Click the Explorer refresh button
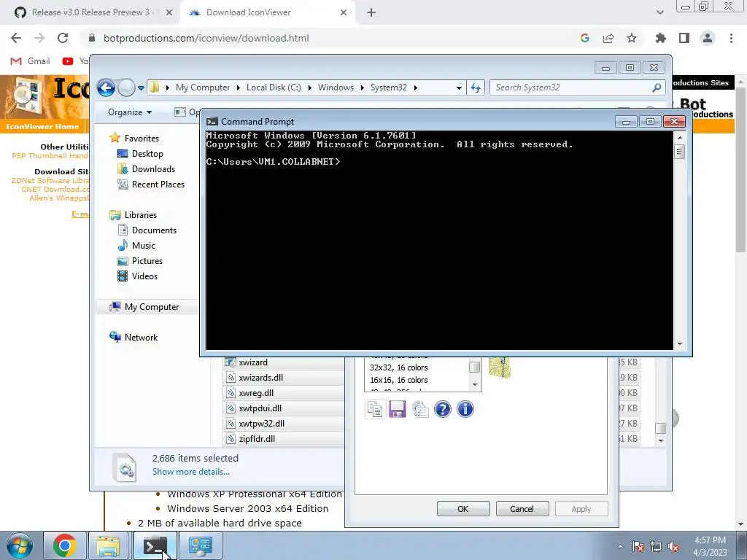747x560 pixels. pyautogui.click(x=476, y=87)
